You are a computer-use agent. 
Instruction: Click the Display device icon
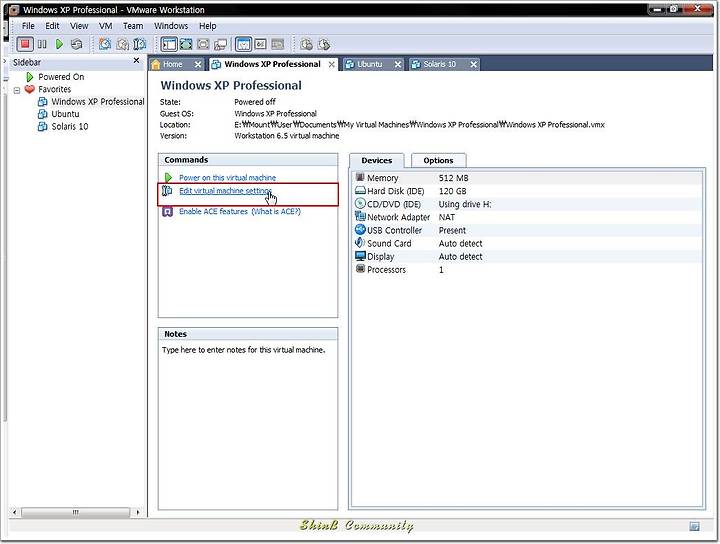(x=360, y=256)
